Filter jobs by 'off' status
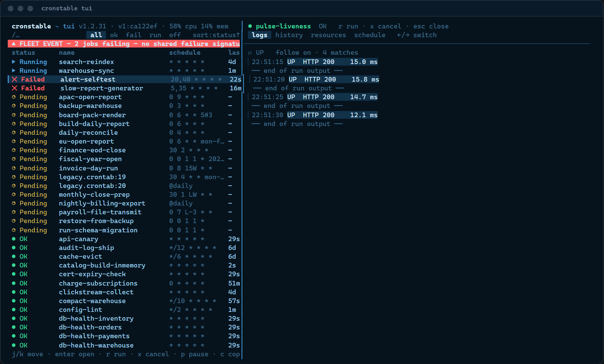The image size is (604, 364). click(x=175, y=35)
